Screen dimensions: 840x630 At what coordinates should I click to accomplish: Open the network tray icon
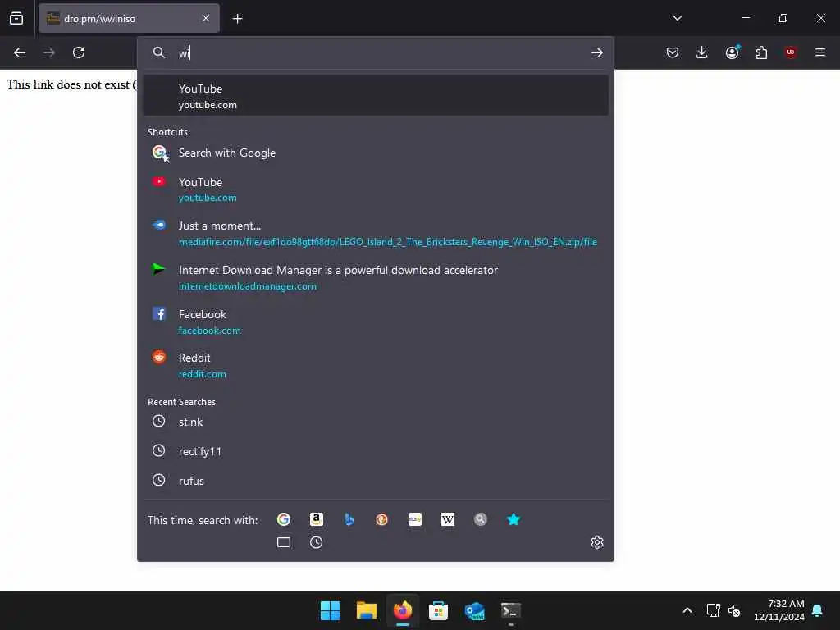coord(713,610)
